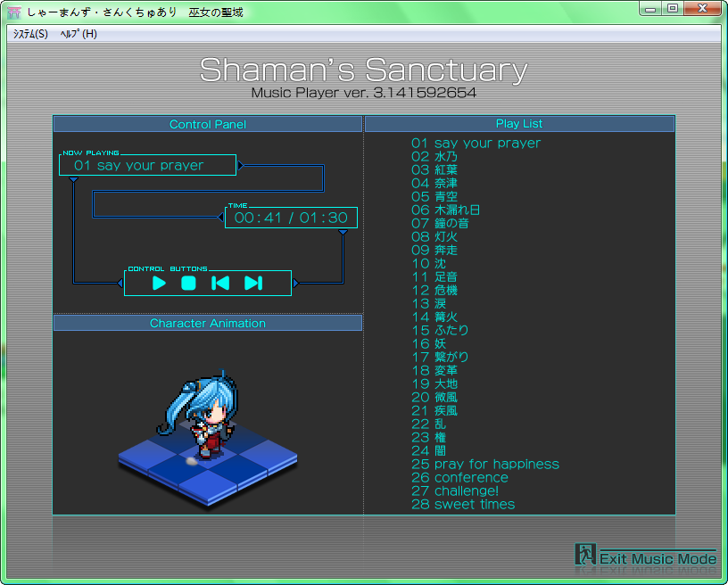728x585 pixels.
Task: Open the ヘルプ(H) menu
Action: (79, 34)
